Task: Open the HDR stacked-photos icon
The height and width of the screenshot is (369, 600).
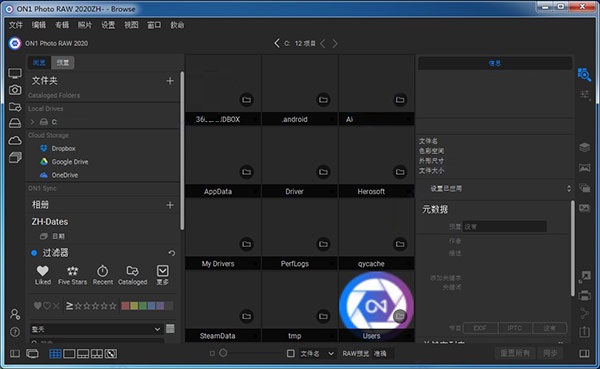Action: click(x=584, y=188)
